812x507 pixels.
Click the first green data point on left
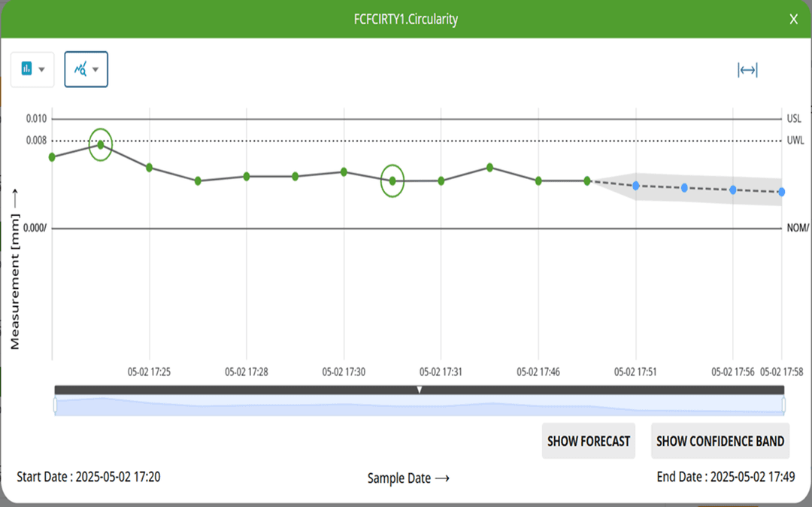[52, 157]
